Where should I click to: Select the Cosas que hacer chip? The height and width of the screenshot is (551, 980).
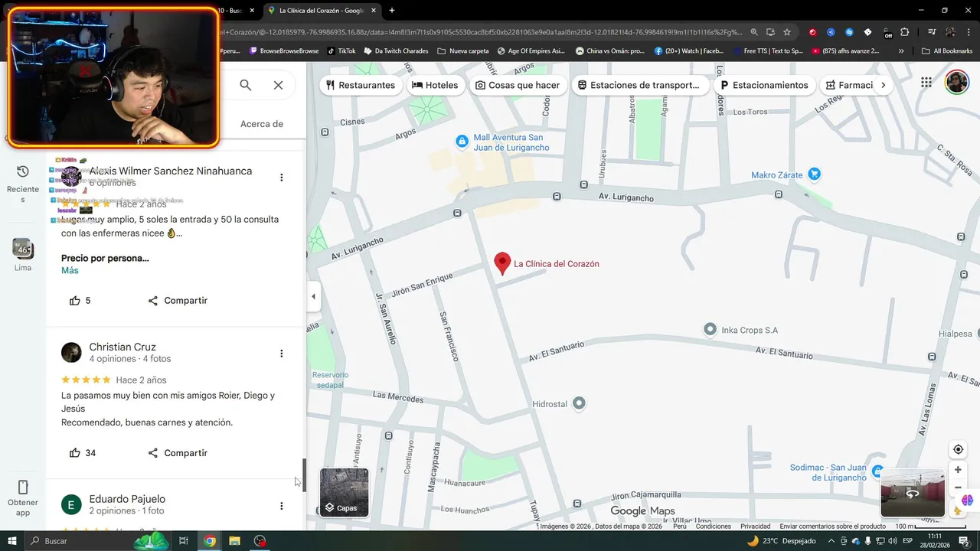click(518, 85)
